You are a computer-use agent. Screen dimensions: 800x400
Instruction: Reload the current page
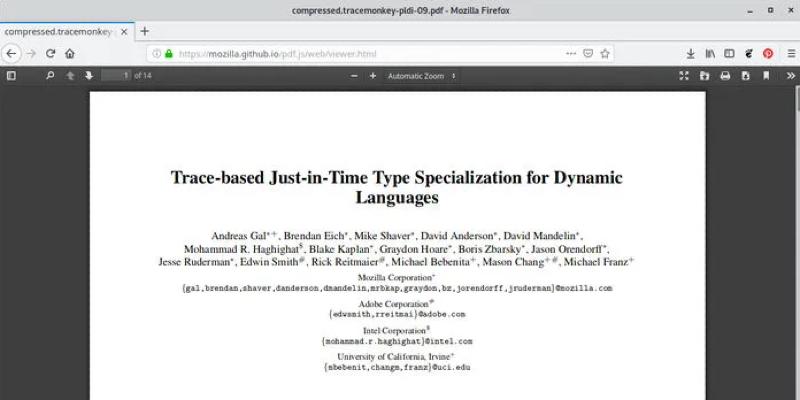50,53
